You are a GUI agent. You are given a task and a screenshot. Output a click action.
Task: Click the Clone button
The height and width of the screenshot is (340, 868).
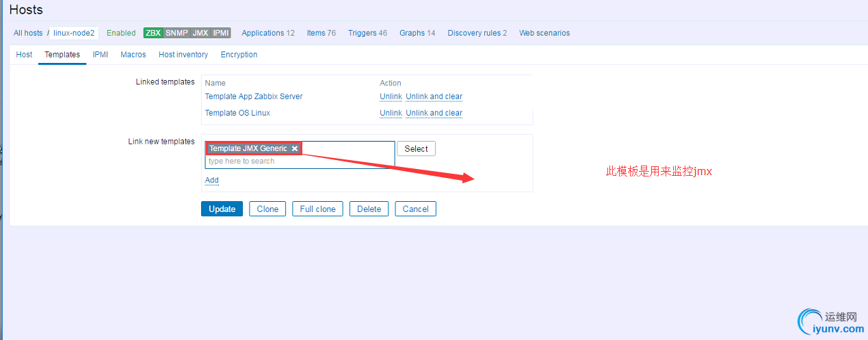[x=267, y=209]
